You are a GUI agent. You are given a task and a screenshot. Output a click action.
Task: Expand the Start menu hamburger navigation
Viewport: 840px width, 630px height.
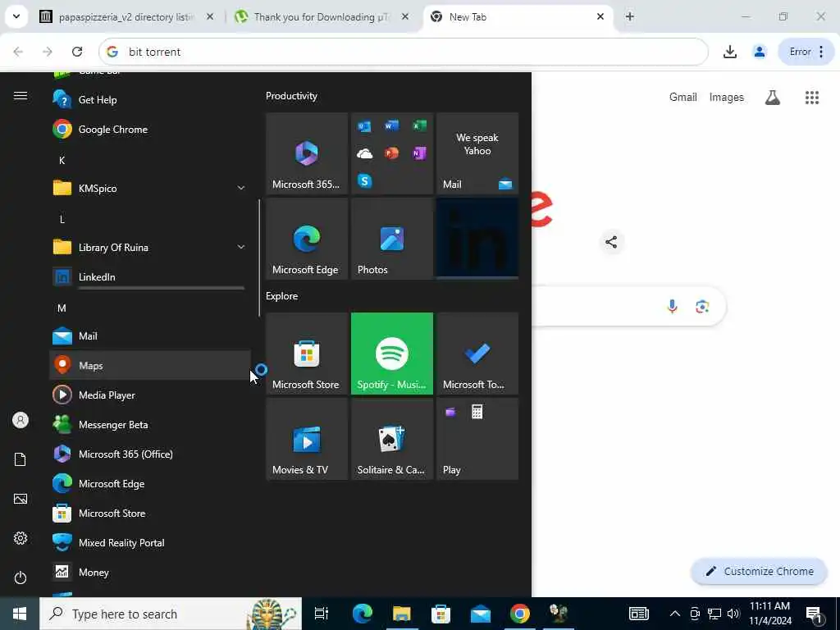click(21, 96)
